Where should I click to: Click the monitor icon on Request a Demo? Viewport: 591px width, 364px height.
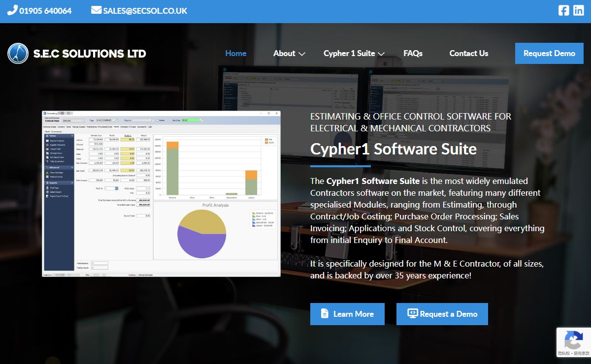[413, 313]
